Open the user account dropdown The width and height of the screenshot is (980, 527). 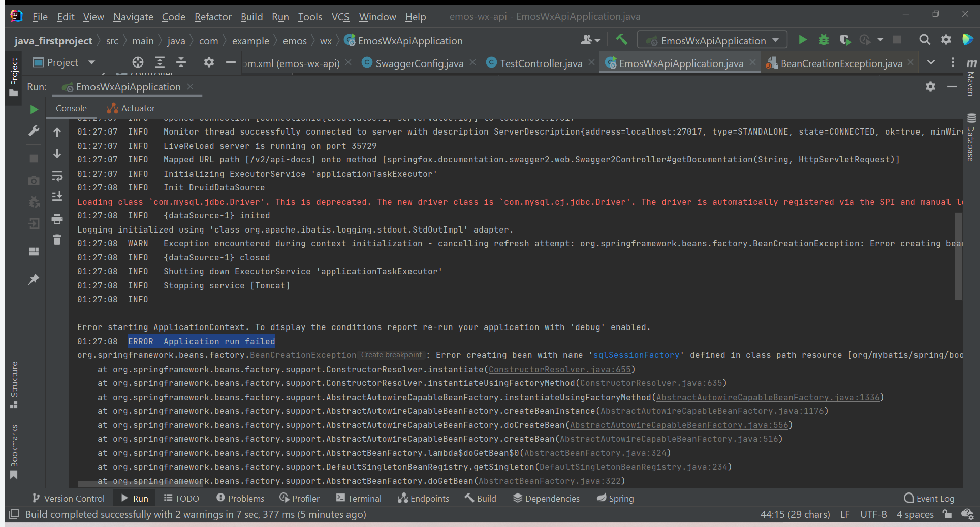(590, 40)
